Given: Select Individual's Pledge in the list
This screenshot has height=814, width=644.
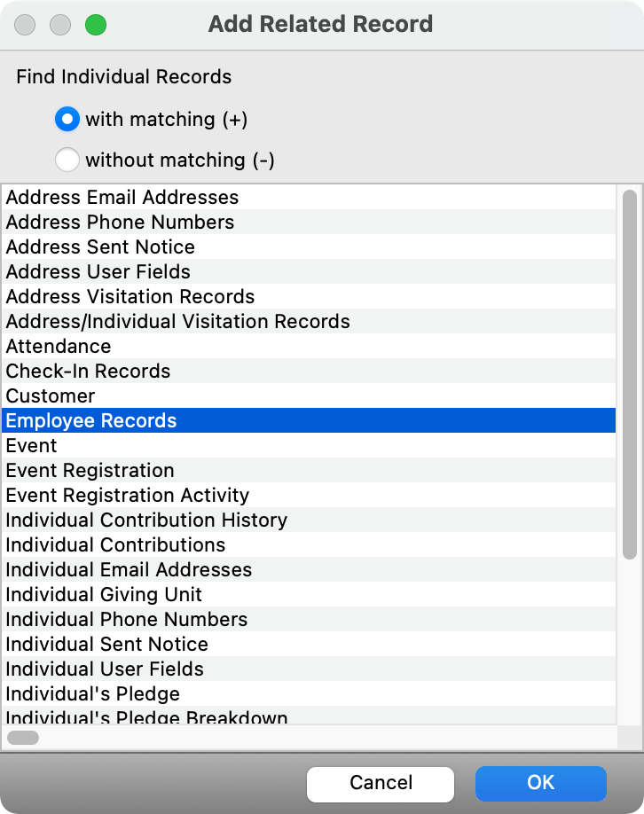Looking at the screenshot, I should pos(93,693).
